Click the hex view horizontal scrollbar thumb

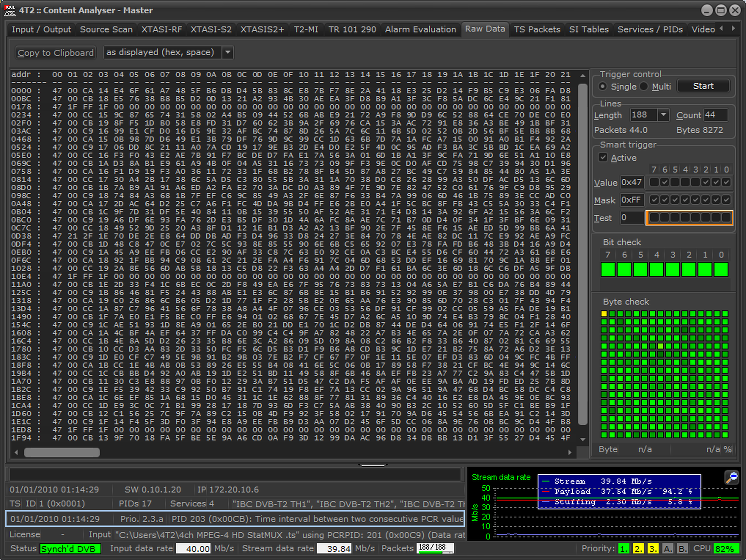62,452
